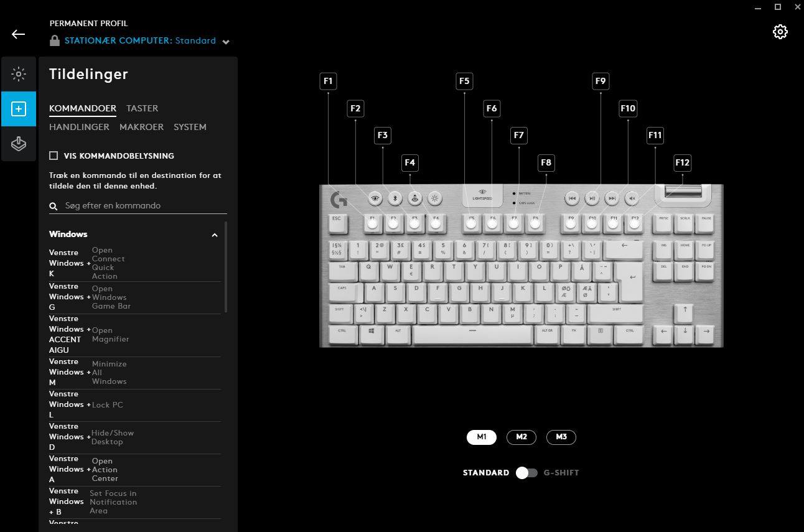Viewport: 804px width, 532px height.
Task: Switch to the TASTER tab
Action: (x=142, y=108)
